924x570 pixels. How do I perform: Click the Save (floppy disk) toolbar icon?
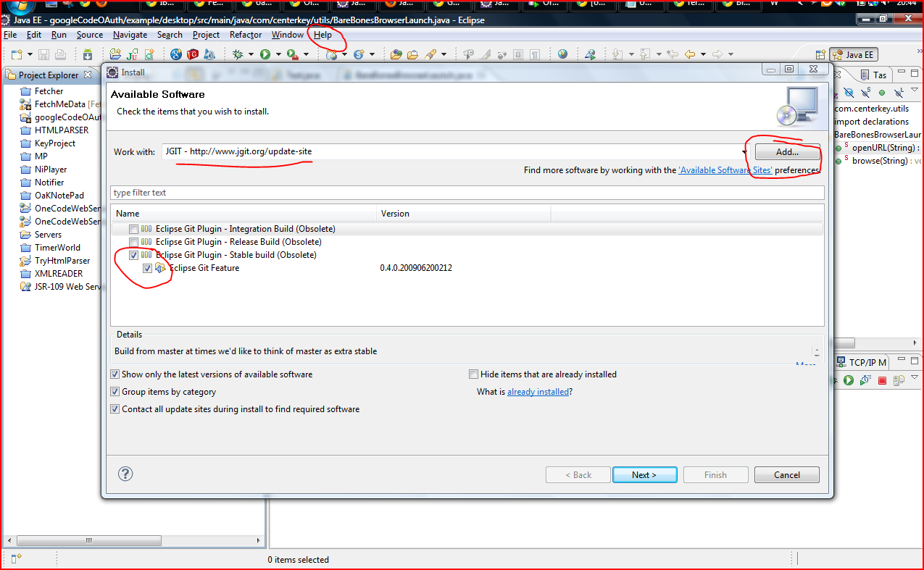coord(44,54)
